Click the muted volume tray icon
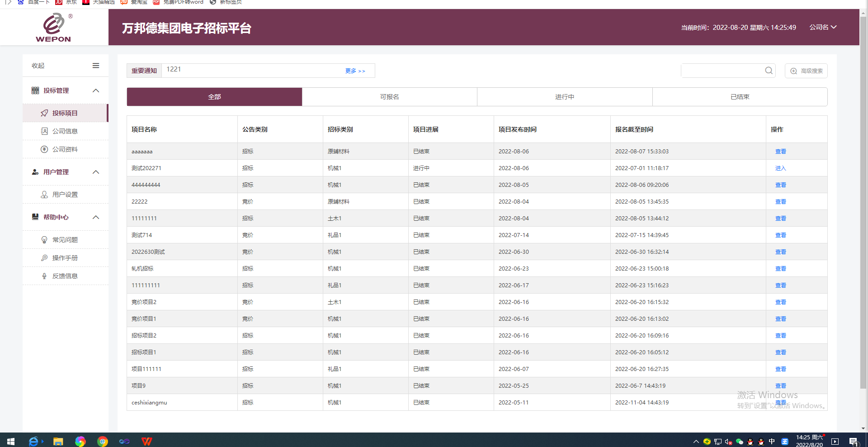Image resolution: width=868 pixels, height=447 pixels. coord(728,442)
